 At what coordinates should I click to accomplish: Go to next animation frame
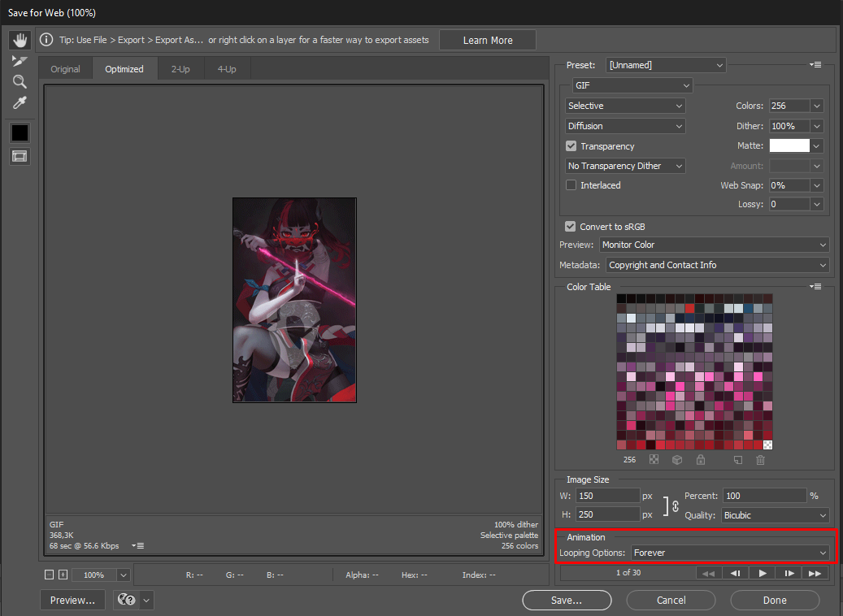click(789, 574)
